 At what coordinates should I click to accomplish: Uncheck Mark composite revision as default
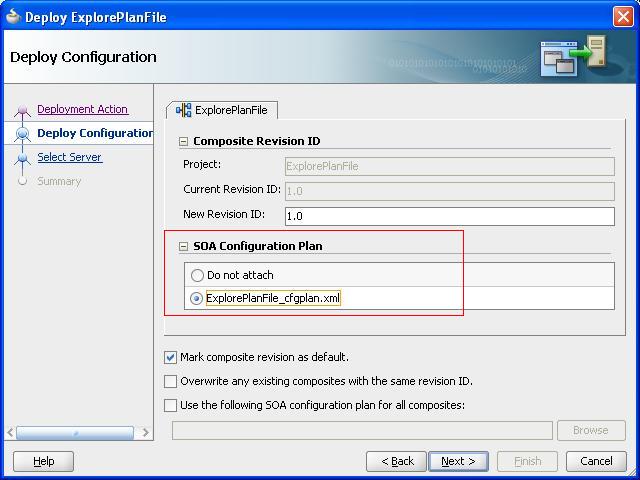pos(170,358)
